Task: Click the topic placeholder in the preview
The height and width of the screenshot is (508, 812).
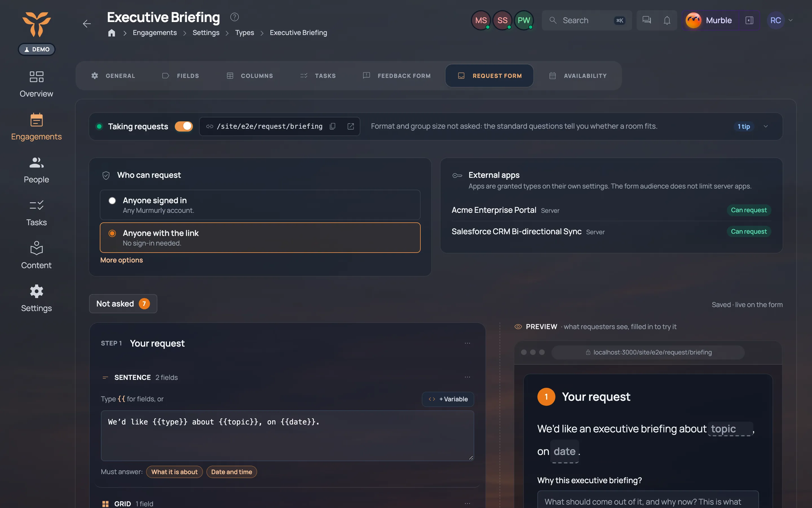Action: [731, 429]
